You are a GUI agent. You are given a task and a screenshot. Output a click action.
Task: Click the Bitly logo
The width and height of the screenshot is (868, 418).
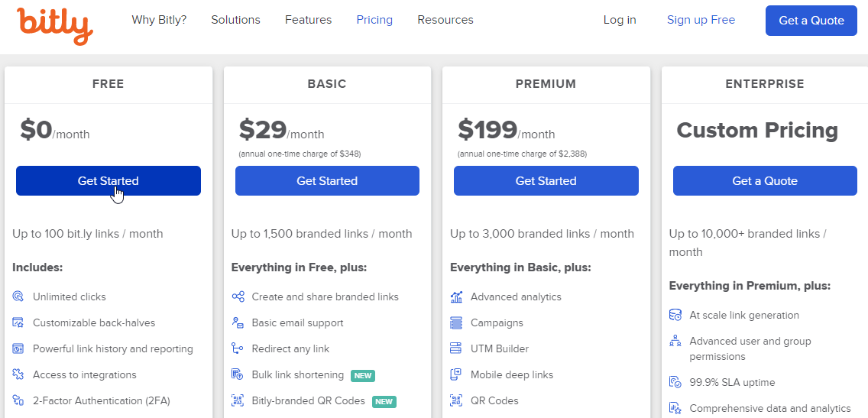point(55,26)
